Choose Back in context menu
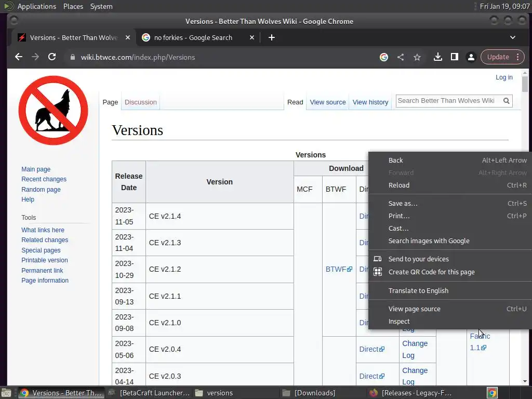This screenshot has height=399, width=532. tap(450, 160)
